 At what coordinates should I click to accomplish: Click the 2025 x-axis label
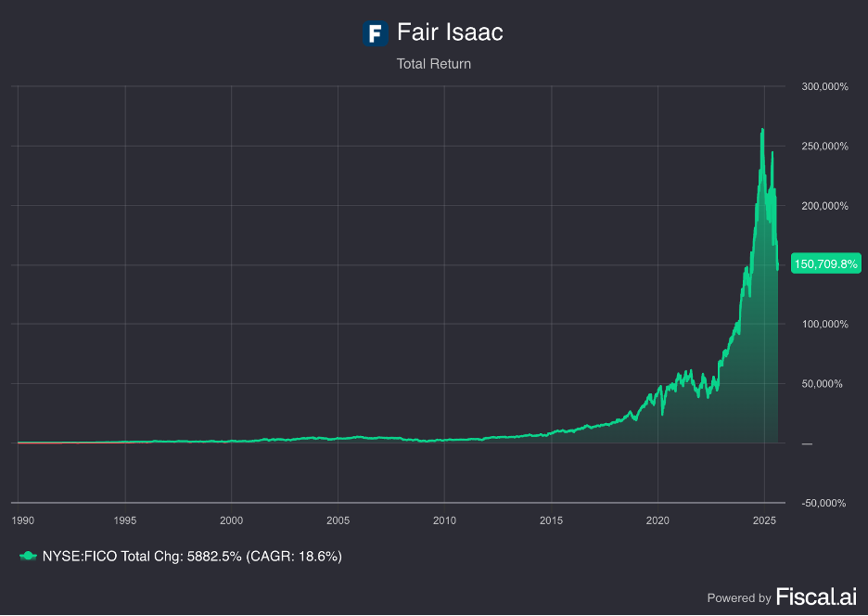pos(764,520)
